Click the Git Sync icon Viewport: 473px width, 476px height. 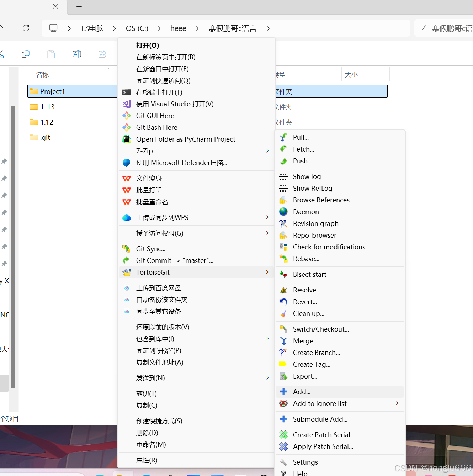127,249
